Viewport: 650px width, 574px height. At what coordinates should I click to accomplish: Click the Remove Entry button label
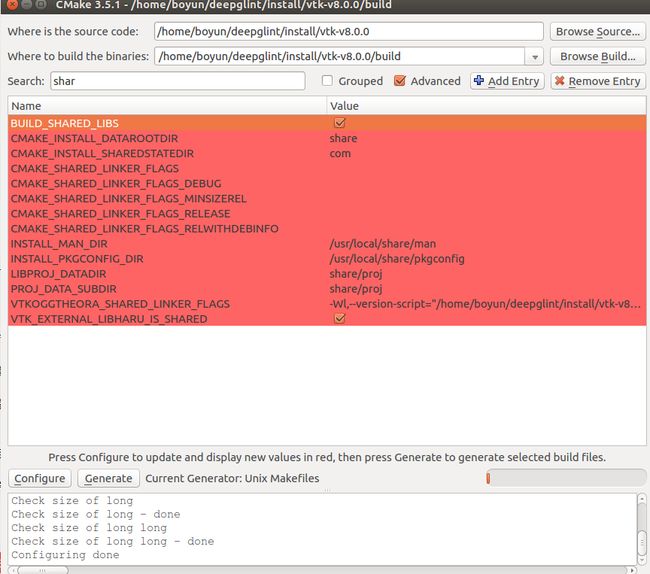[604, 81]
